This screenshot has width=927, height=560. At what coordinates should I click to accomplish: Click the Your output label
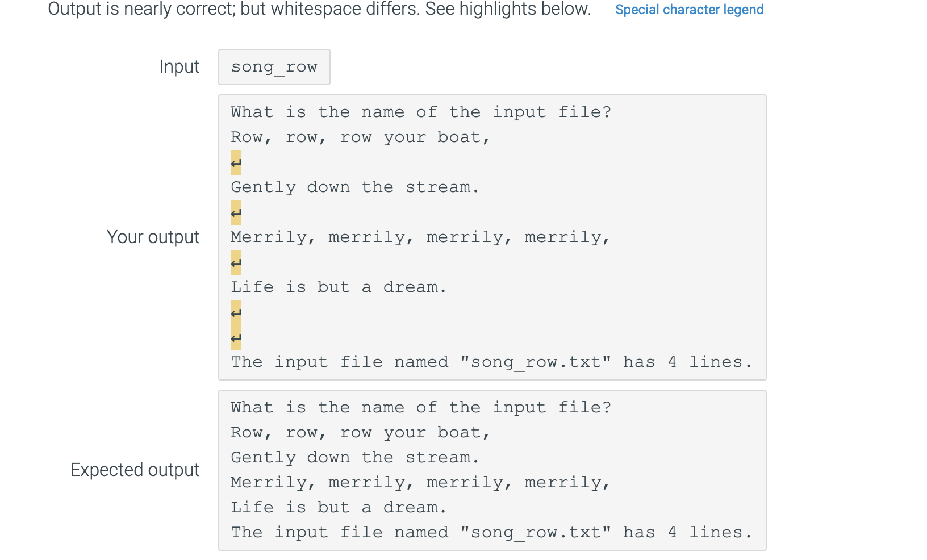pyautogui.click(x=153, y=237)
